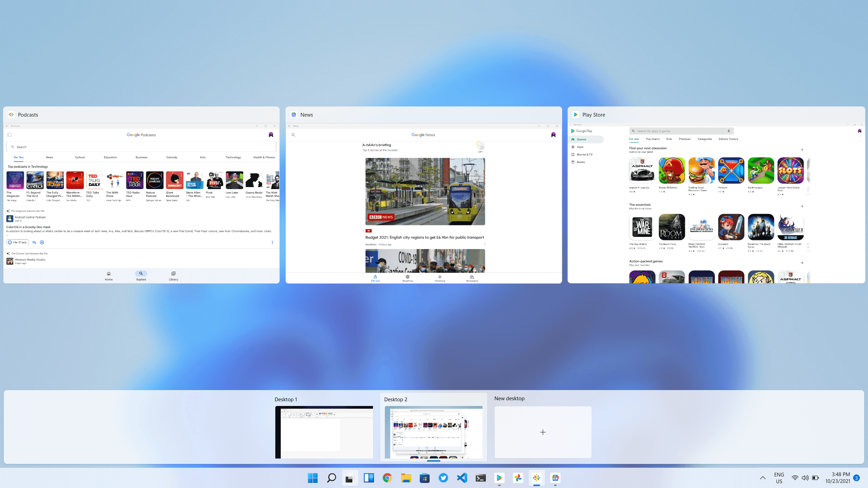Image resolution: width=868 pixels, height=488 pixels.
Task: Open the Start menu
Action: tap(313, 478)
